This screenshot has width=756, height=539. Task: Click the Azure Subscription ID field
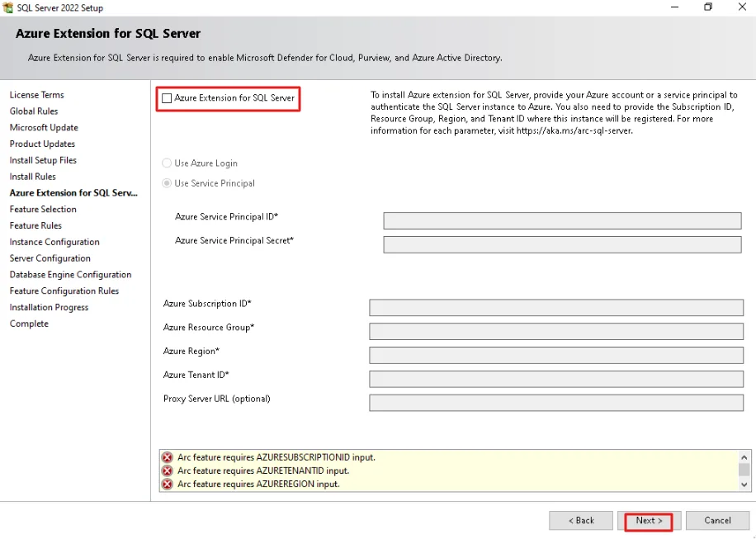tap(556, 308)
